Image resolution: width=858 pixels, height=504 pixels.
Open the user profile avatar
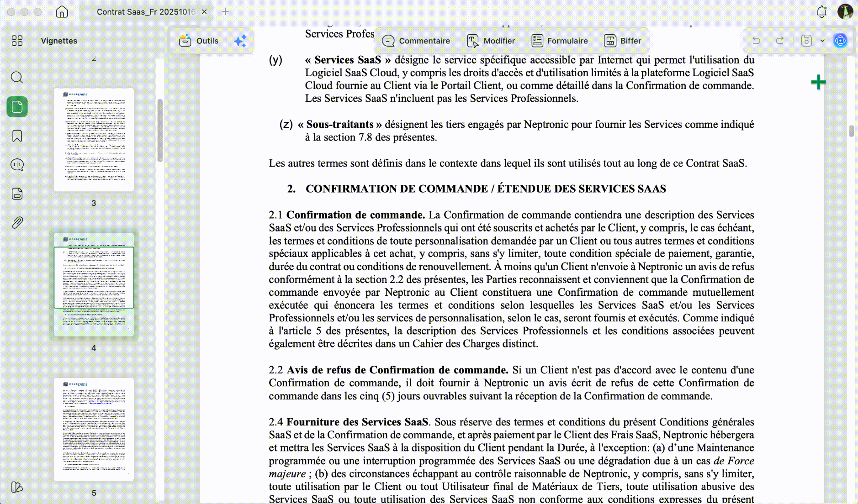click(x=845, y=11)
